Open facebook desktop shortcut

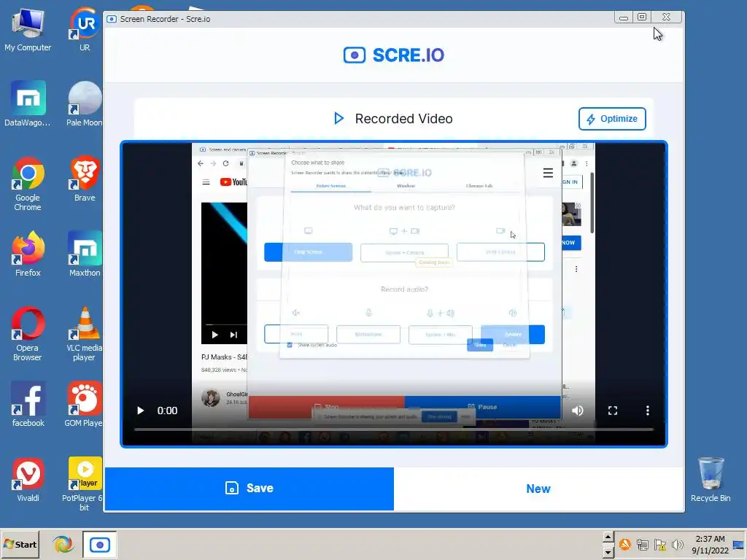(28, 404)
